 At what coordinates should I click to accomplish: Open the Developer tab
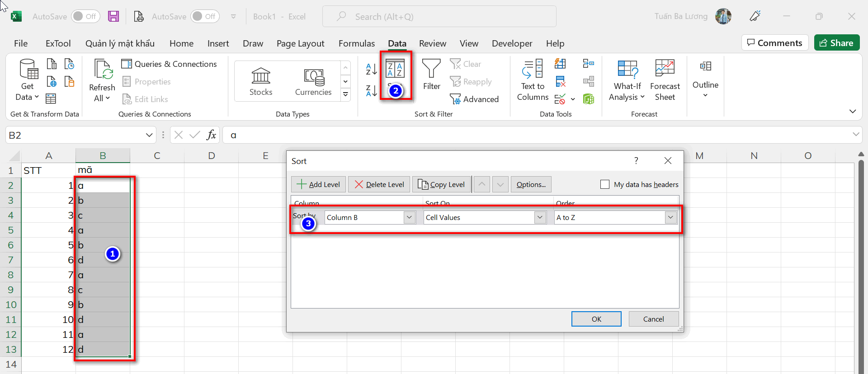point(512,43)
